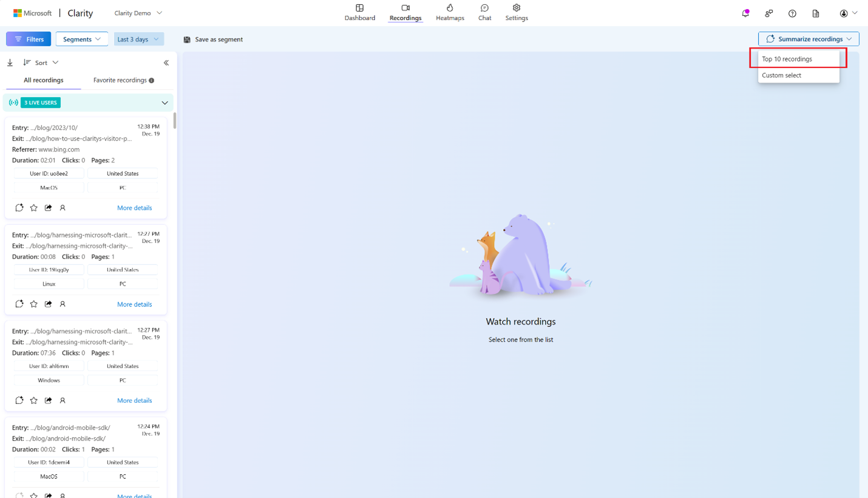Open the Filters button
This screenshot has height=498, width=868.
pyautogui.click(x=29, y=39)
